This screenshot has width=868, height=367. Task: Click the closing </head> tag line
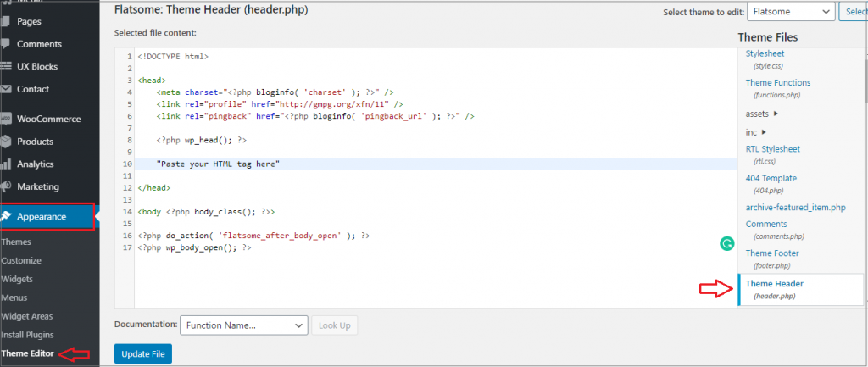[x=154, y=188]
